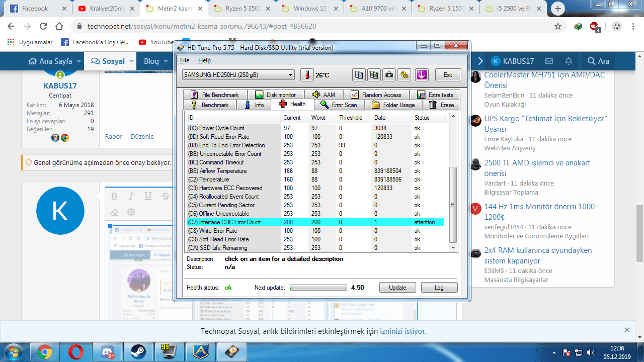Open the KABUS17 account menu link
Viewport: 644px width, 362px height.
pyautogui.click(x=512, y=61)
